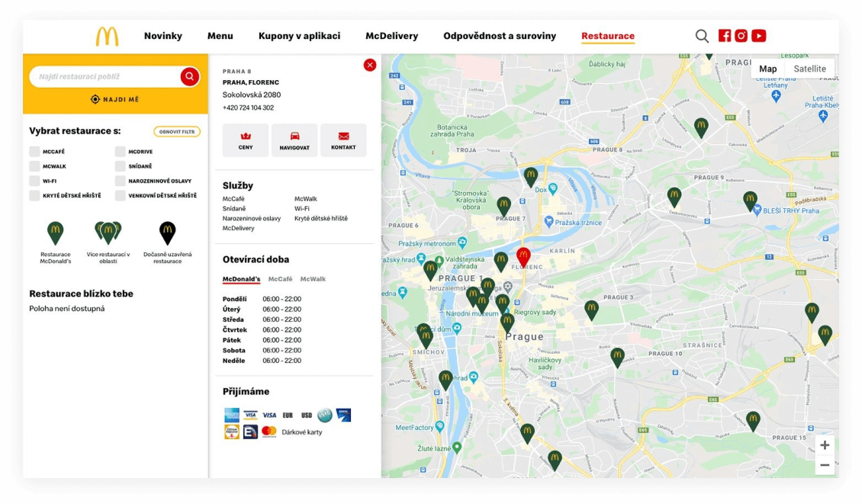This screenshot has height=504, width=862.
Task: Switch opening hours to McWalk tab
Action: point(313,279)
